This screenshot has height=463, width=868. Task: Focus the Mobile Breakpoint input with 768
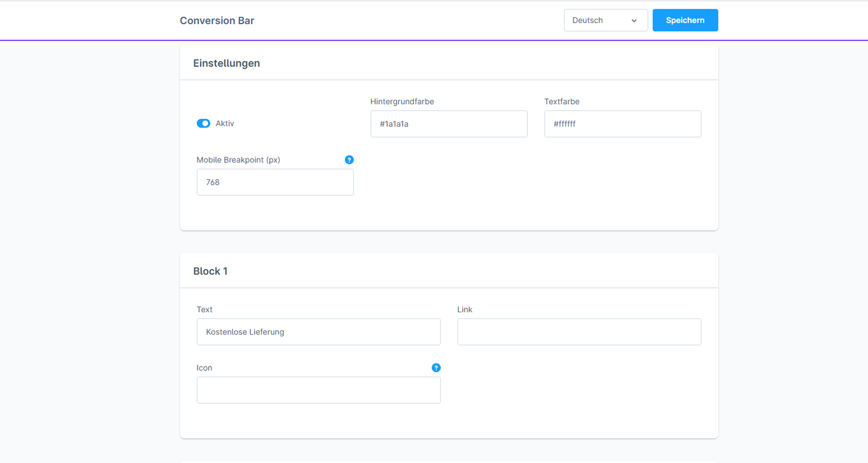pyautogui.click(x=275, y=182)
